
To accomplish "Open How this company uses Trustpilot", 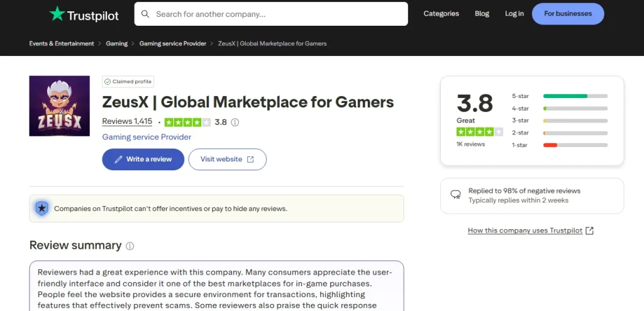I will pos(525,231).
